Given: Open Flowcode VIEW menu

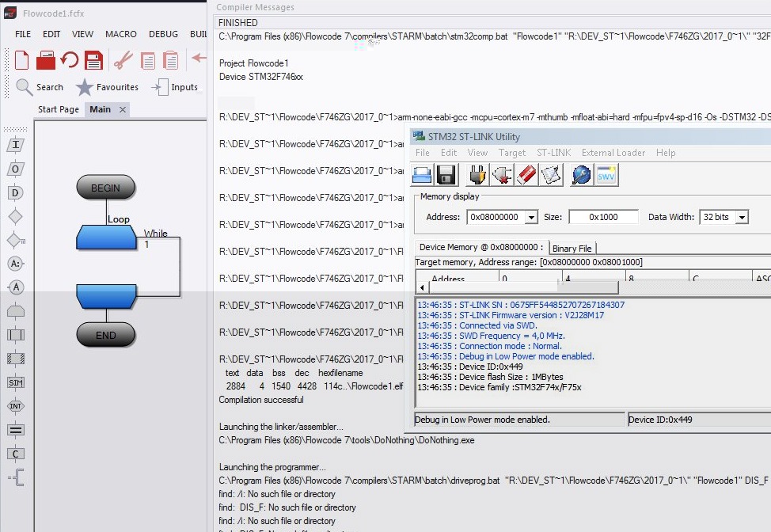Looking at the screenshot, I should click(82, 34).
